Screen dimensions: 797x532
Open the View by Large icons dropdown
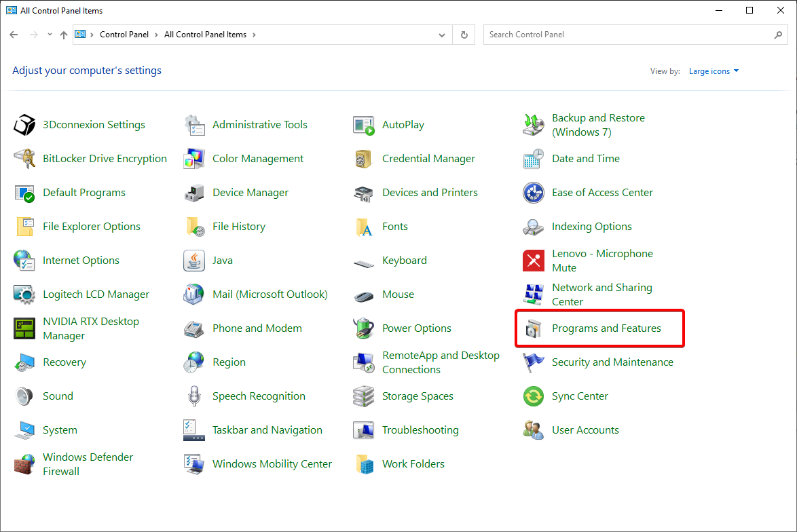click(x=713, y=71)
